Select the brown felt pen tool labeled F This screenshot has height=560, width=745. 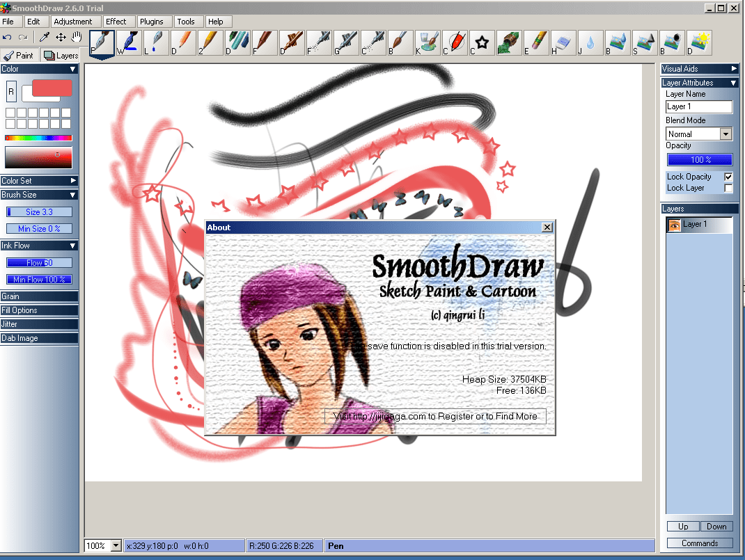[264, 43]
